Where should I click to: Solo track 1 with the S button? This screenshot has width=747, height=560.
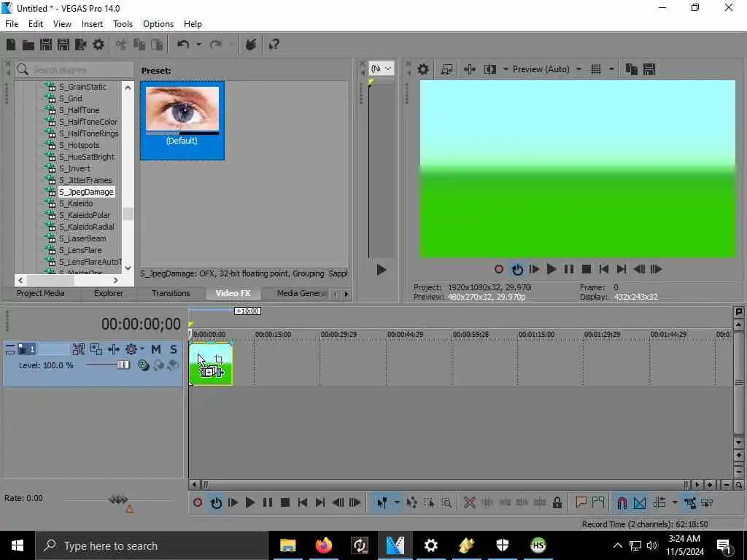point(174,349)
